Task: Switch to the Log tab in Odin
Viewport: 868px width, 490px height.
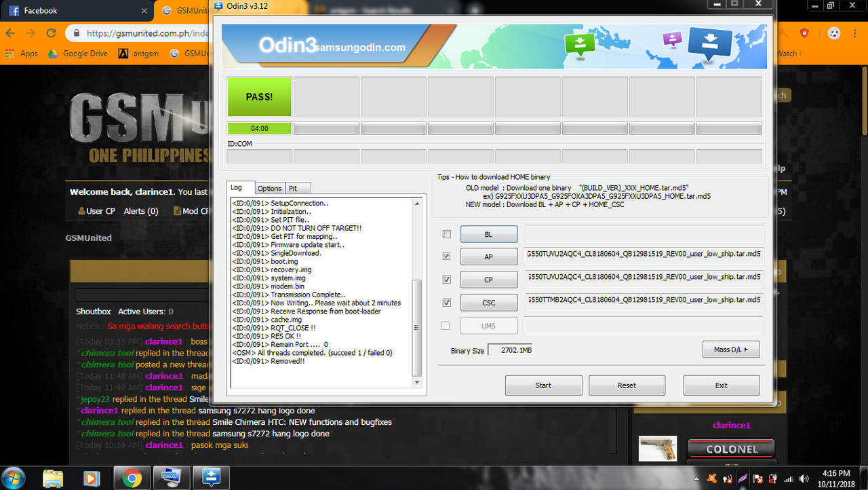Action: pos(242,188)
